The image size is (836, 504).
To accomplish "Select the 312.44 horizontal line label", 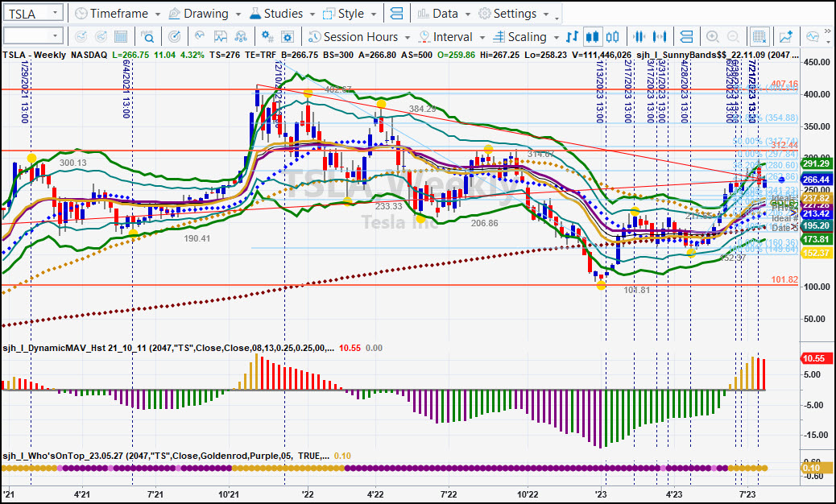I will (784, 146).
